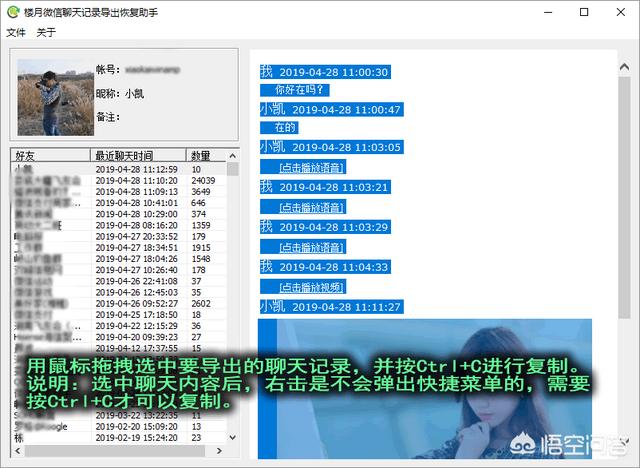Click the profile photo thumbnail
640x468 pixels.
[x=56, y=97]
